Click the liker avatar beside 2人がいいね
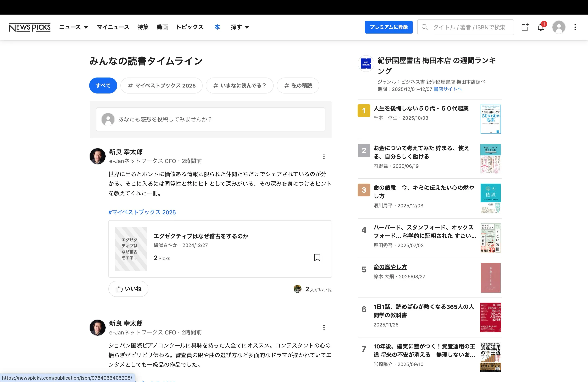The width and height of the screenshot is (588, 382). coord(297,289)
